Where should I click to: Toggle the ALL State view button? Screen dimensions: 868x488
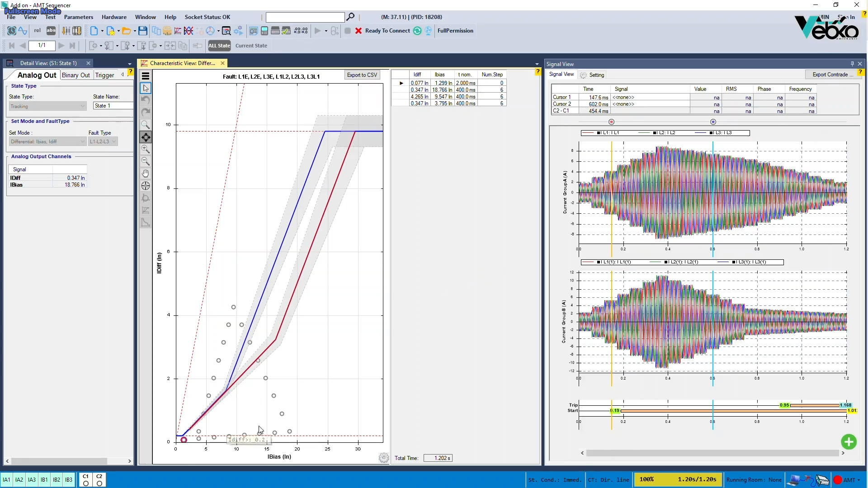(x=219, y=46)
